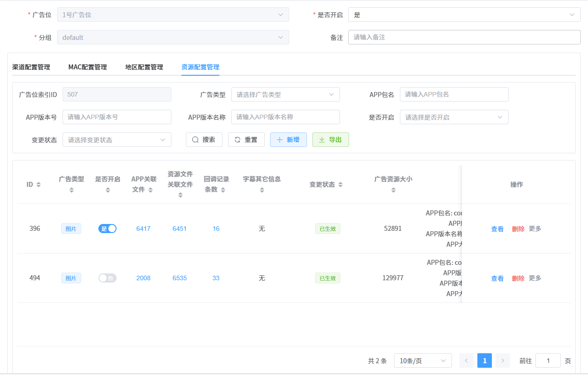Disable the 是 toggle on row 396

(x=107, y=229)
